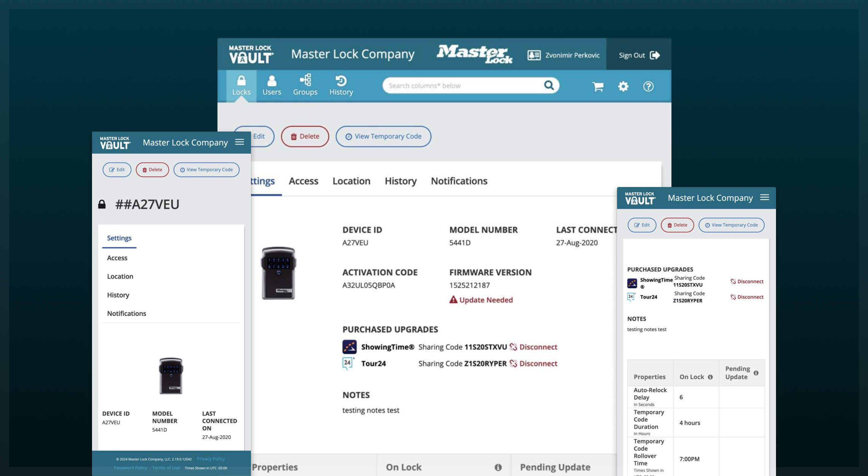Open Zvonimir Perkovic user profile

point(563,55)
